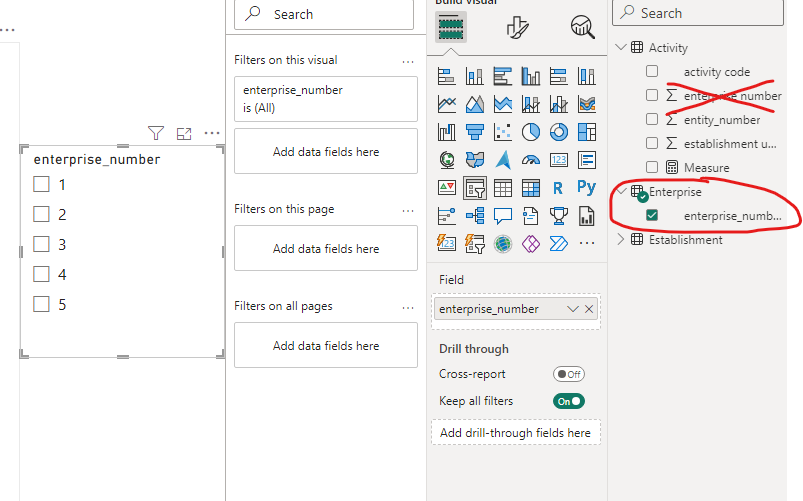Check slicer value 2
803x501 pixels.
pyautogui.click(x=41, y=214)
